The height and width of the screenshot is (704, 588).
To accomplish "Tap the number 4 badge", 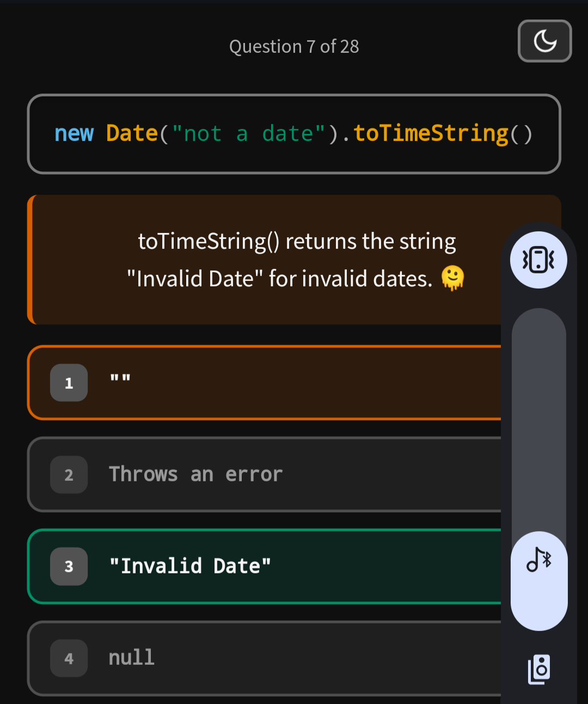I will [x=69, y=658].
